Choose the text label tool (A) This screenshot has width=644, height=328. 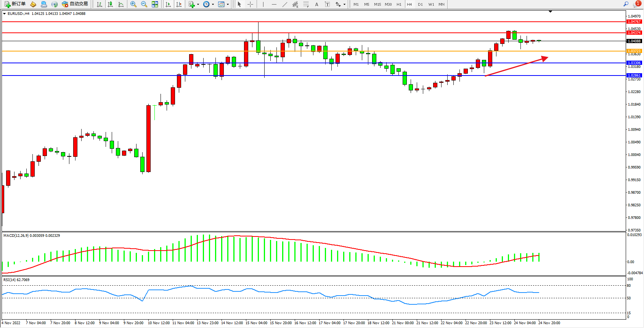point(316,4)
